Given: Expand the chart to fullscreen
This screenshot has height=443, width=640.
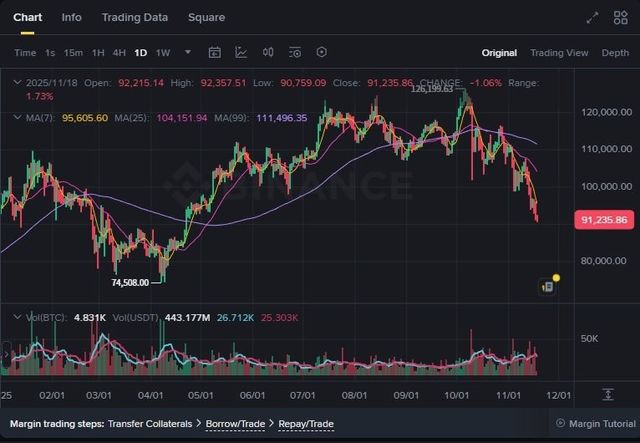Looking at the screenshot, I should [x=592, y=17].
